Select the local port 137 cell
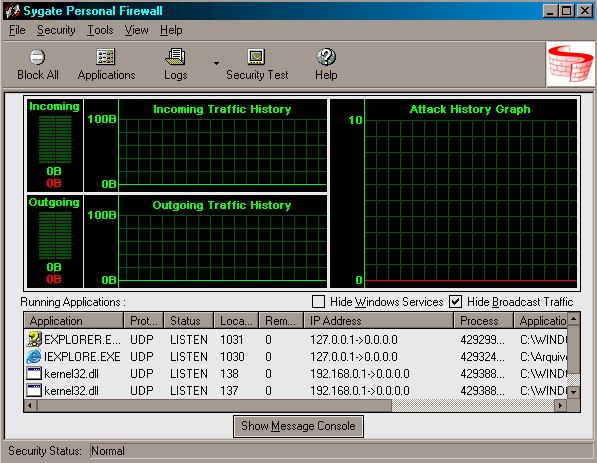 [x=229, y=391]
